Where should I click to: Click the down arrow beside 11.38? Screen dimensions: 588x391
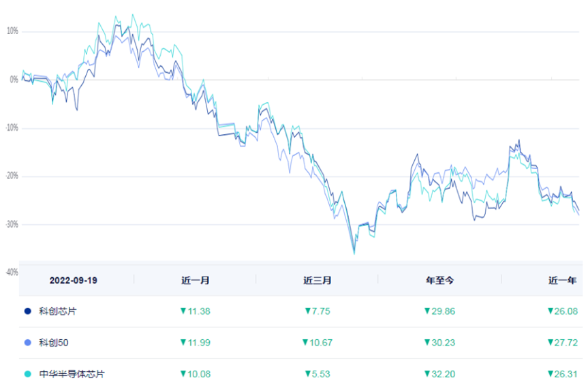183,311
